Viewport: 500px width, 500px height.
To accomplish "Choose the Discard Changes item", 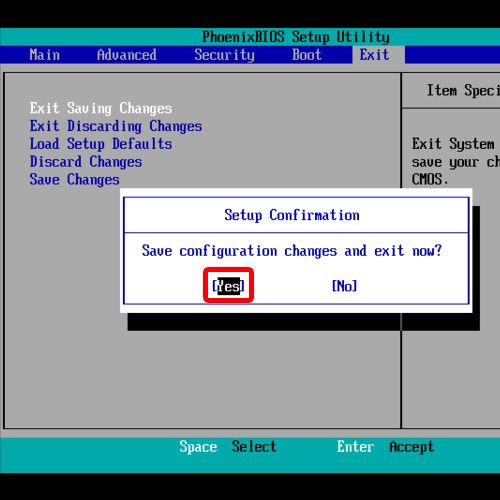I will [86, 162].
